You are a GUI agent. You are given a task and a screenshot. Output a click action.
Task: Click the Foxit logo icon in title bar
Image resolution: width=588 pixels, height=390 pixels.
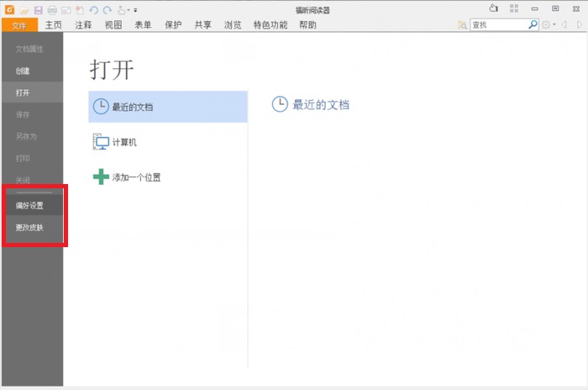[9, 10]
